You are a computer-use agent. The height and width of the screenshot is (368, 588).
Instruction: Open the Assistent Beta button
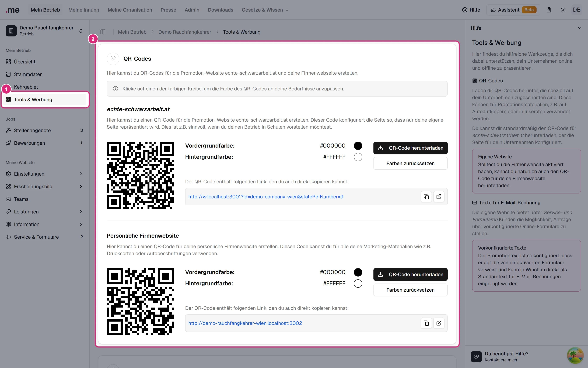513,10
